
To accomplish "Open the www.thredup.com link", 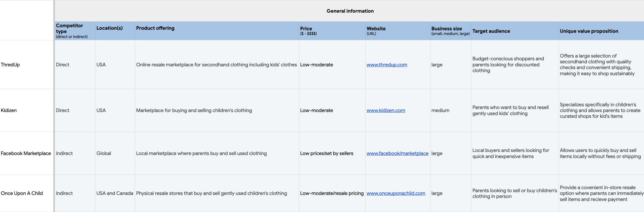I will coord(387,65).
